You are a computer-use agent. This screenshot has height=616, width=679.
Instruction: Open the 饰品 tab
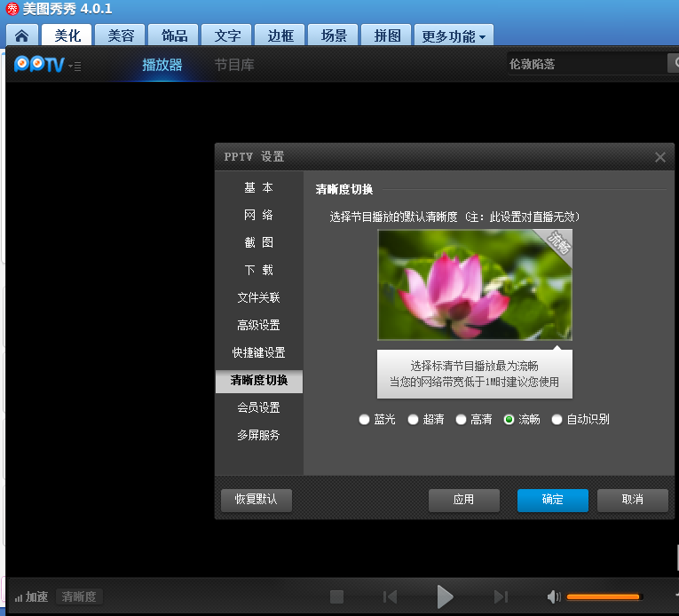173,36
